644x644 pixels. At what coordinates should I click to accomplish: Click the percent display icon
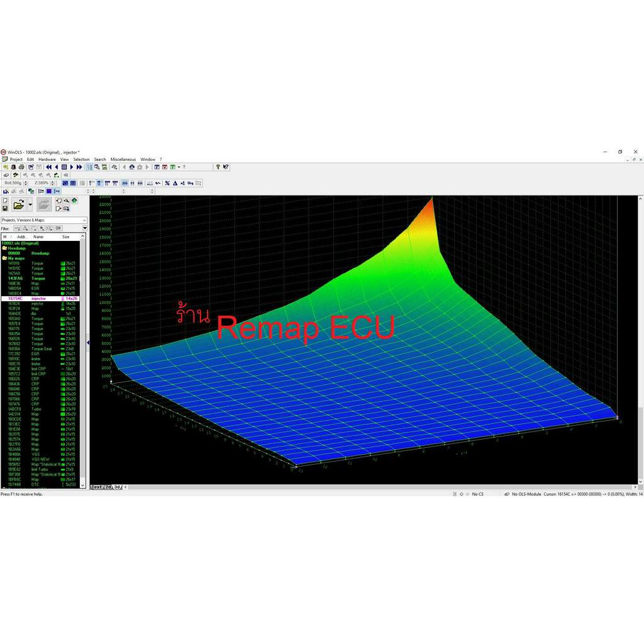167,183
